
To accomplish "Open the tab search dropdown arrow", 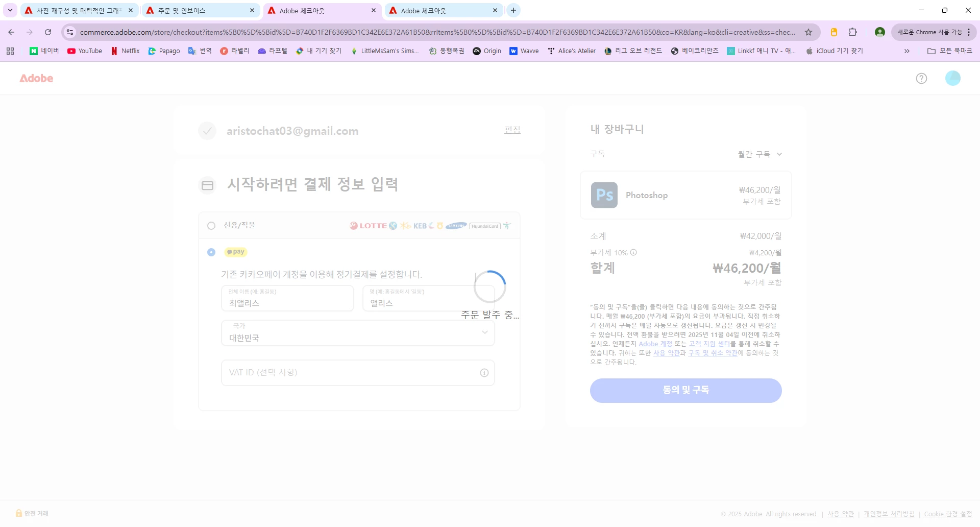I will point(10,10).
